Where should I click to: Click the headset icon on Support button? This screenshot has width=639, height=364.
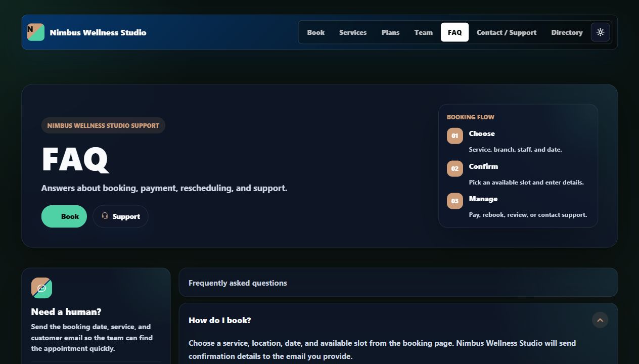point(105,216)
